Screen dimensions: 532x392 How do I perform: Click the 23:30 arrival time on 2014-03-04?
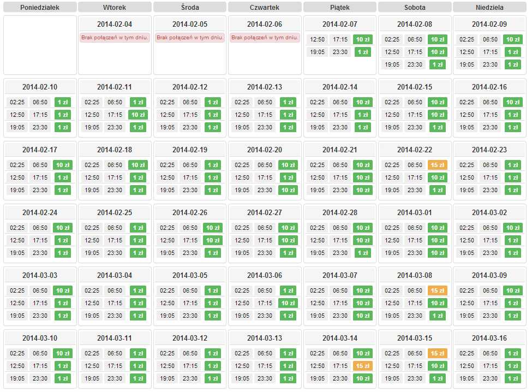[x=115, y=316]
